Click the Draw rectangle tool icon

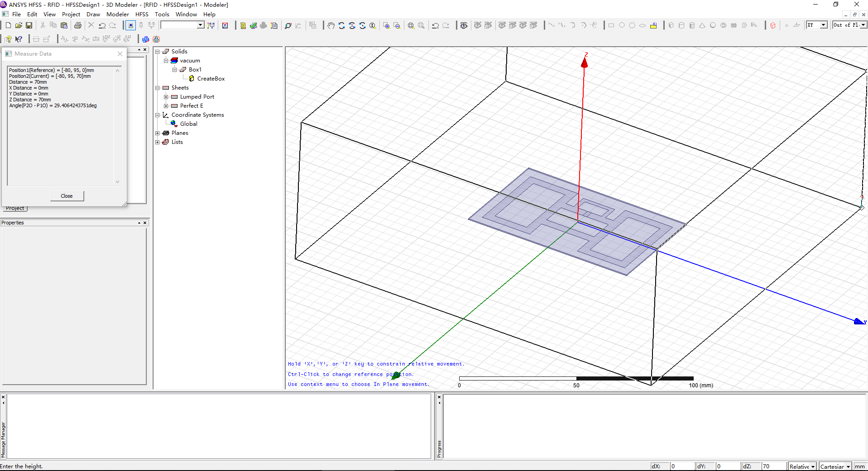point(611,25)
